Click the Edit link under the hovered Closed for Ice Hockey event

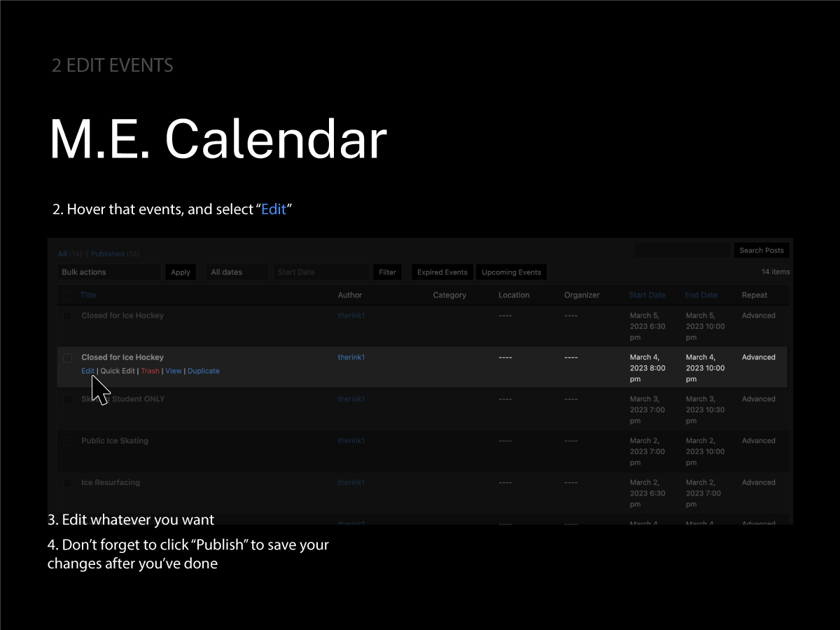click(87, 371)
